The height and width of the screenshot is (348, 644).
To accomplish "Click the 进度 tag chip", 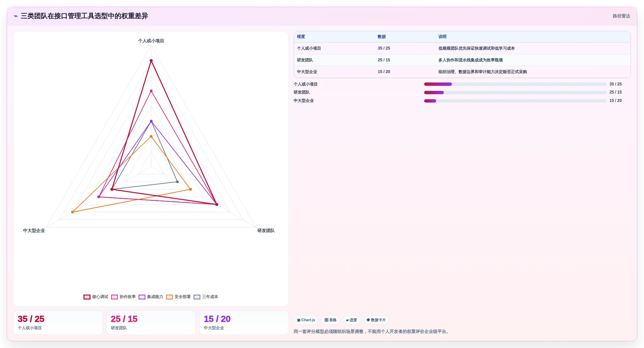I will coord(351,320).
